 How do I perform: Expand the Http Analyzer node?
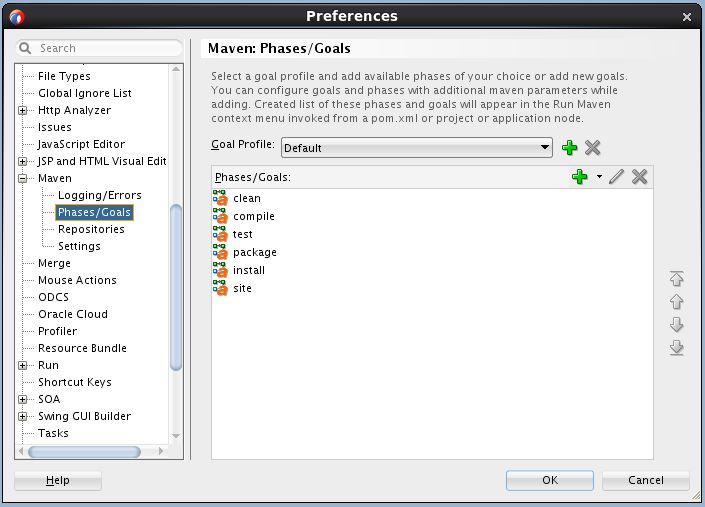[24, 110]
